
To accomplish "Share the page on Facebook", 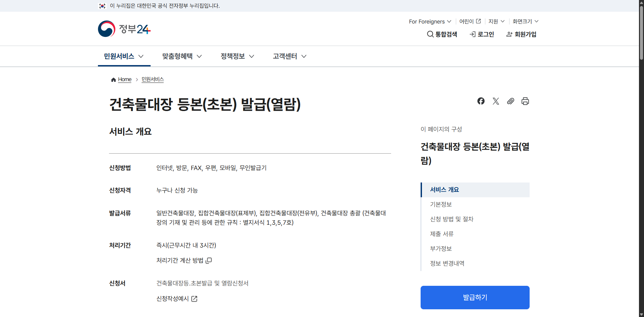I will point(481,101).
